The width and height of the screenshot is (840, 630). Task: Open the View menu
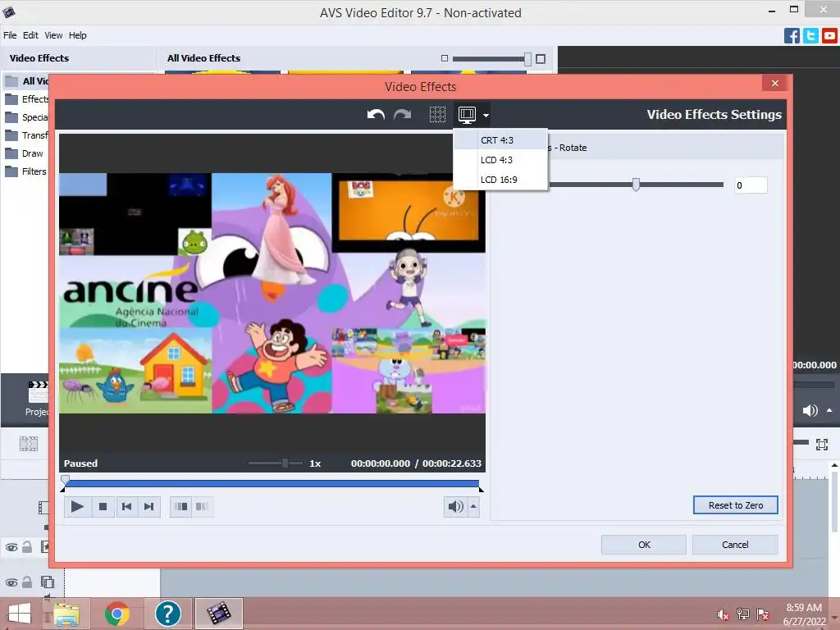53,35
